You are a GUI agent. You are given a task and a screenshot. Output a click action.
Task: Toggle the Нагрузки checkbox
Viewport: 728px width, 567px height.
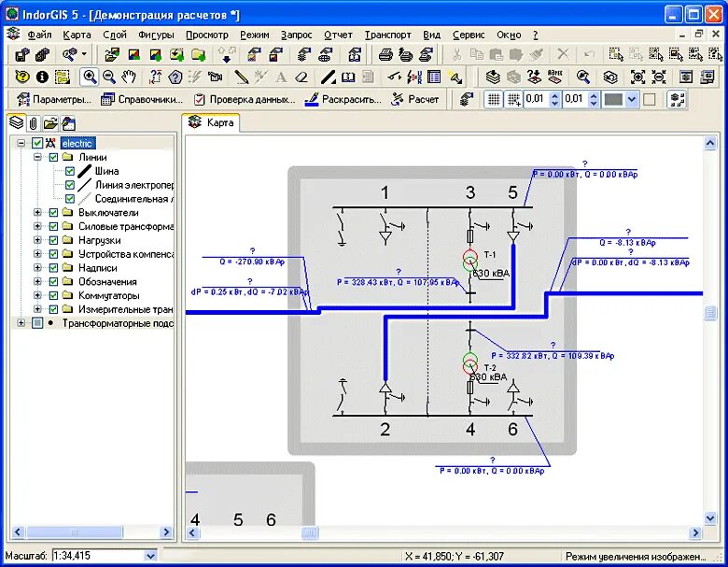tap(53, 240)
